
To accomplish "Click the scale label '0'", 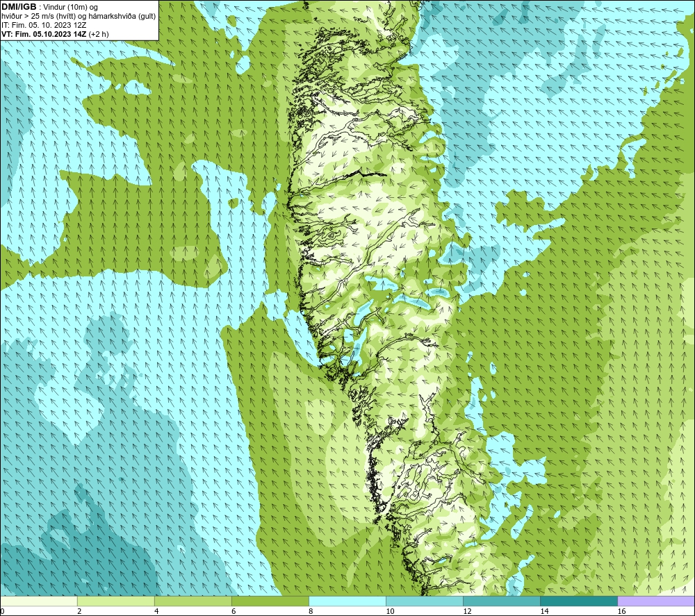I will coord(2,612).
